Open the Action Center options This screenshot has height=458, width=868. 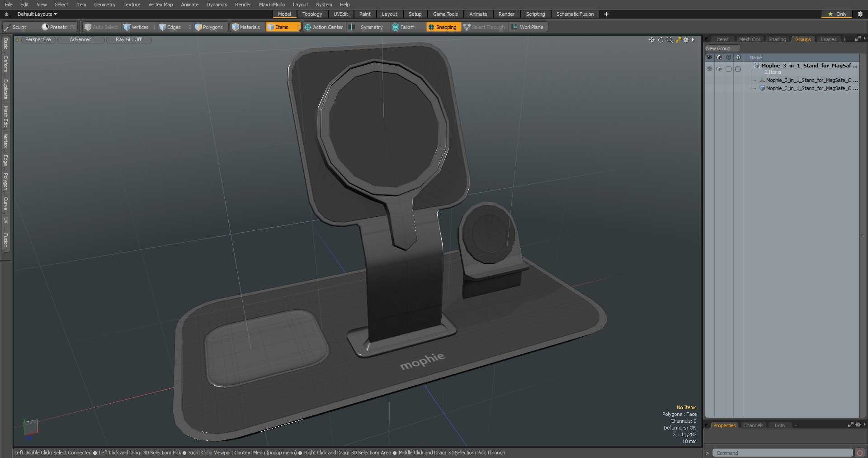pyautogui.click(x=324, y=27)
